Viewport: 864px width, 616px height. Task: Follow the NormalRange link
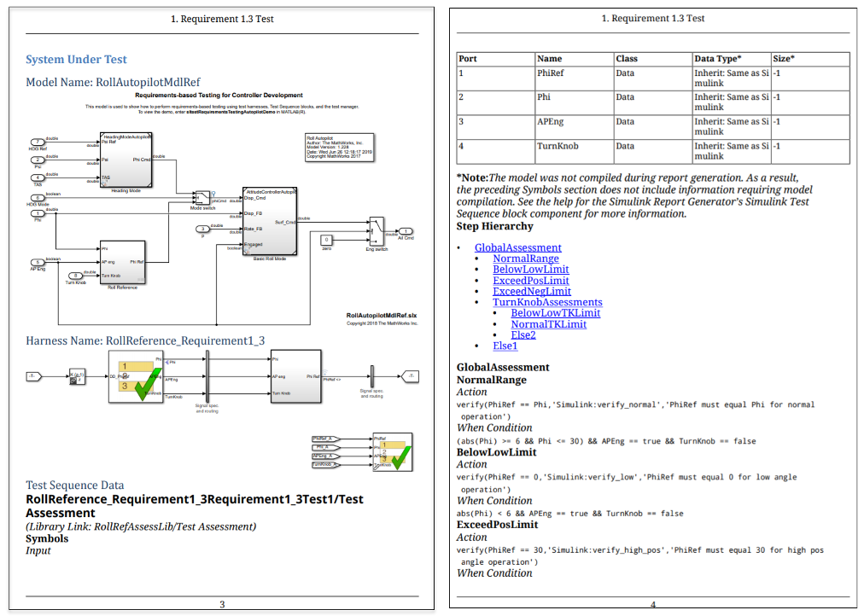point(526,258)
